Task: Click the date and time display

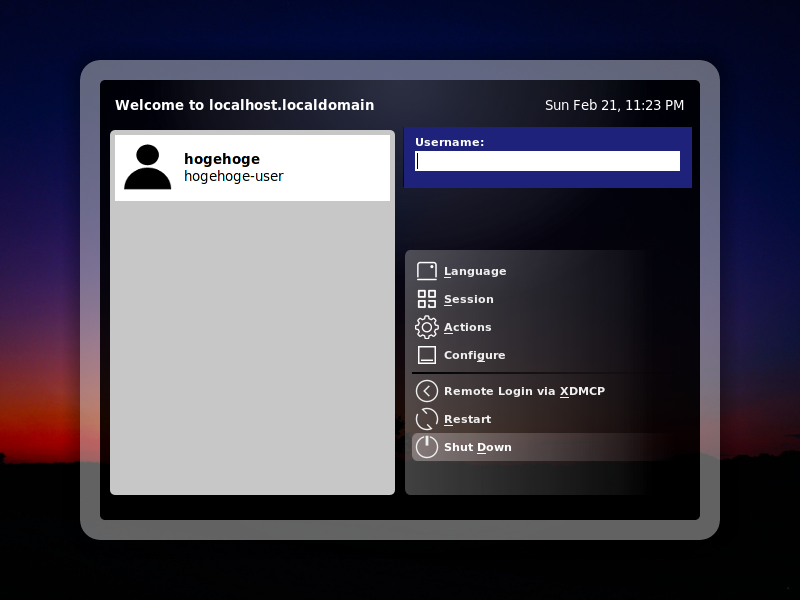Action: (x=614, y=105)
